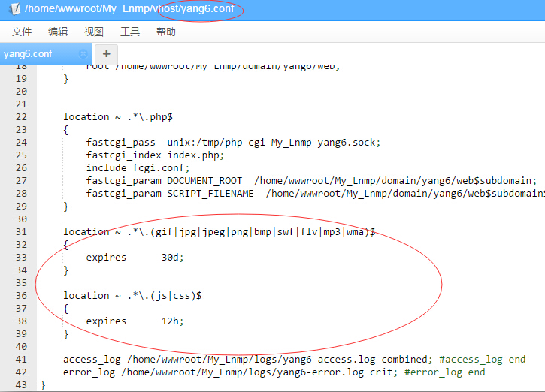Click the location line for js|css
Screen dimensions: 545x392
[132, 295]
